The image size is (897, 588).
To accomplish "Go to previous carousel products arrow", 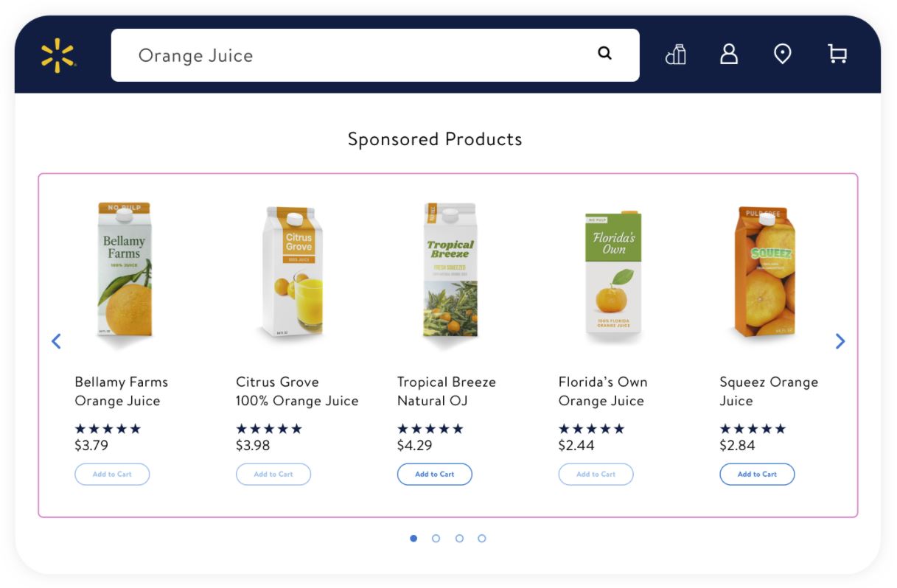I will click(56, 341).
